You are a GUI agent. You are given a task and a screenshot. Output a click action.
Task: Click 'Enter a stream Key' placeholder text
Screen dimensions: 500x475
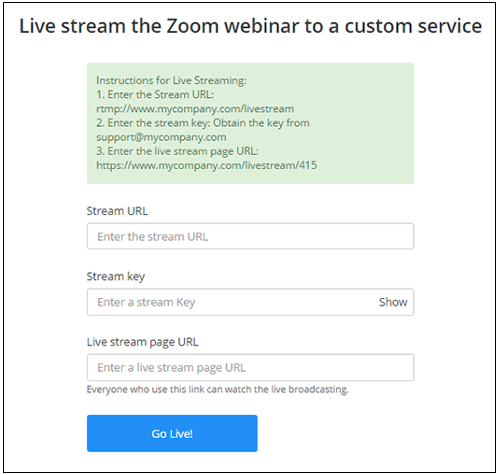coord(146,302)
